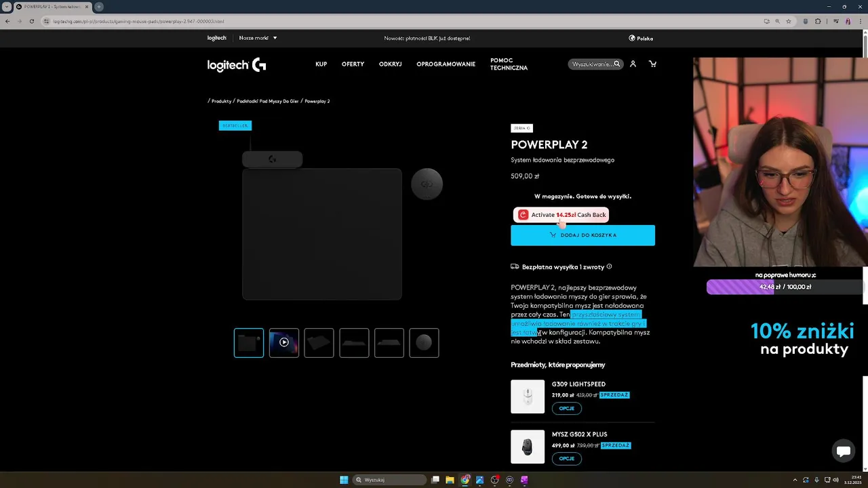Click the Bezpłatna wysyłka i zwroty text

coord(563,267)
